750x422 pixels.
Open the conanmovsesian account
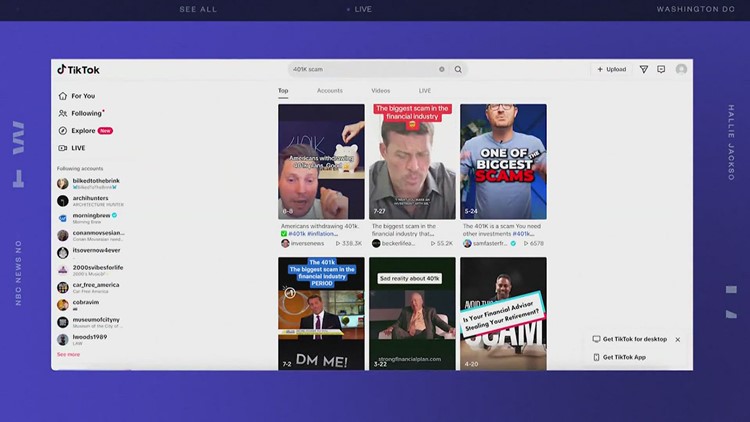click(91, 235)
